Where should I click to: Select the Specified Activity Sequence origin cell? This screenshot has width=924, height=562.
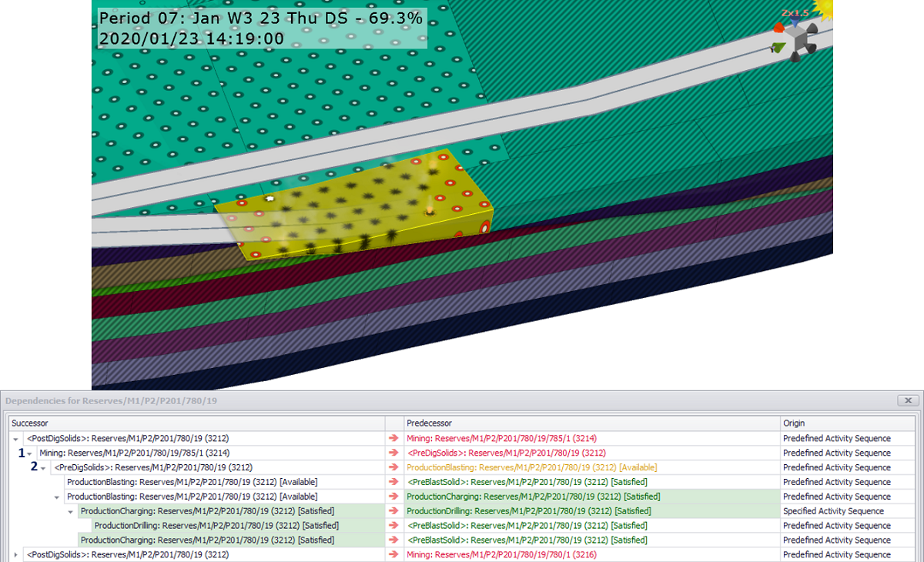point(833,511)
